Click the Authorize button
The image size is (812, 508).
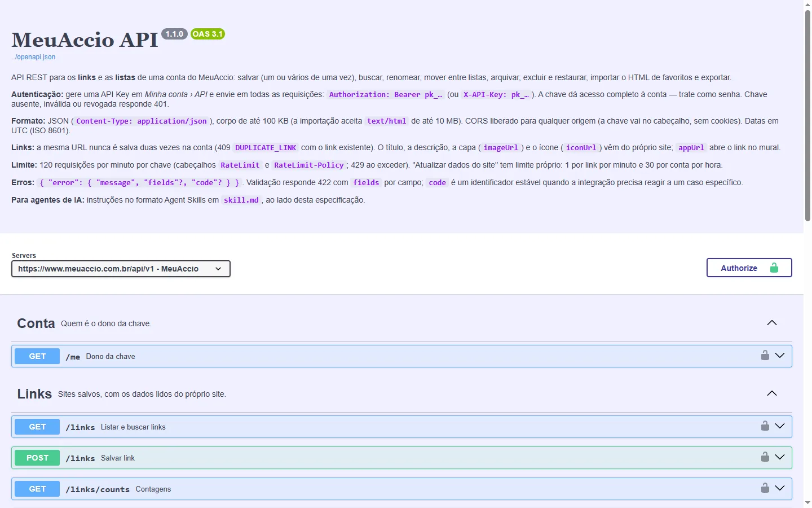(749, 268)
